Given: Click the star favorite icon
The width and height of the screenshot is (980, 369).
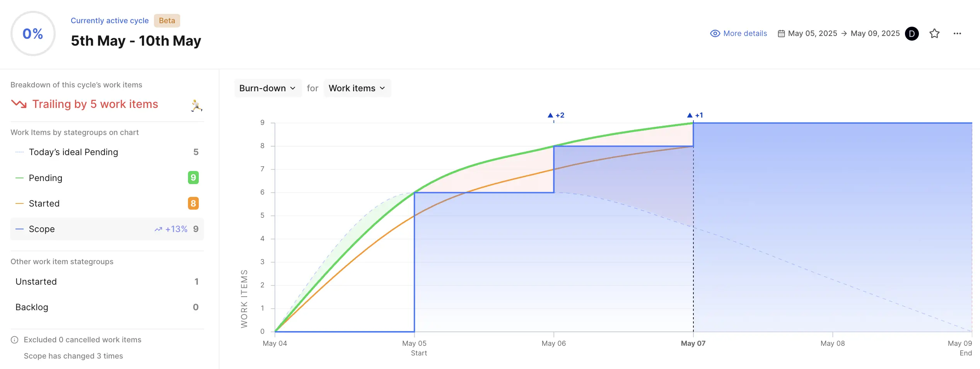Looking at the screenshot, I should pos(934,34).
